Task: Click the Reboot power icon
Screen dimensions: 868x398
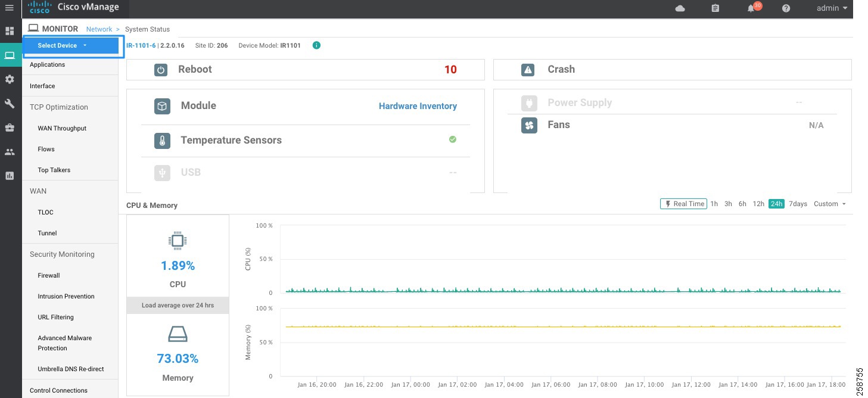Action: click(x=161, y=70)
